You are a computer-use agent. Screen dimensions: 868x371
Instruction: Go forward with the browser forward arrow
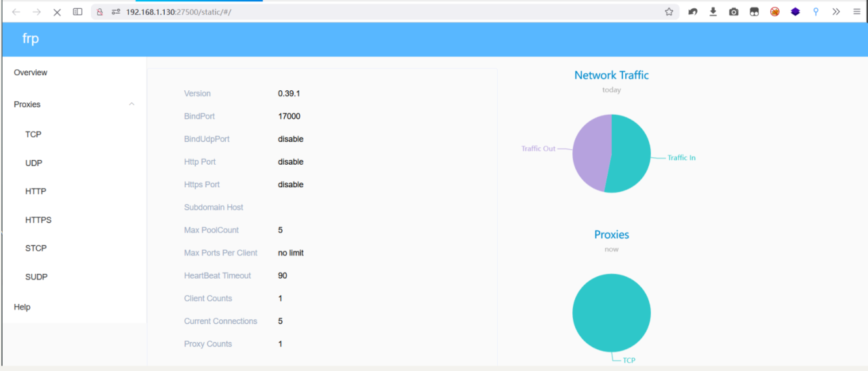point(37,12)
